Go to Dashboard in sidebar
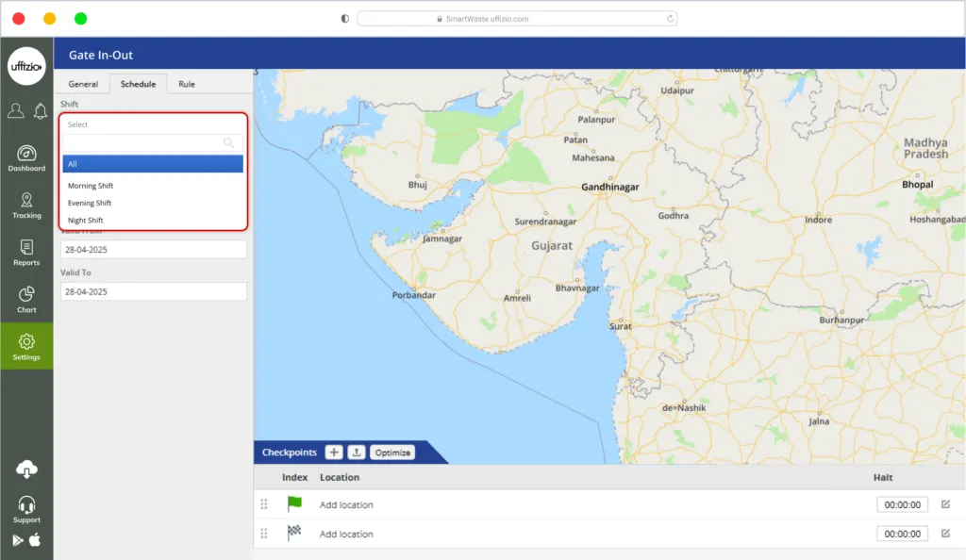The width and height of the screenshot is (966, 560). click(26, 157)
